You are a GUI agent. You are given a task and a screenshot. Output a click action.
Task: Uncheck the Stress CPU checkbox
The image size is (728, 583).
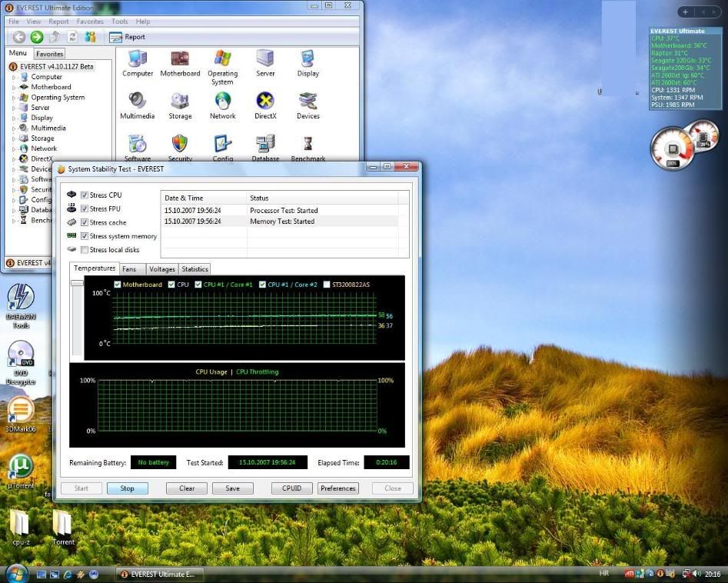click(85, 195)
